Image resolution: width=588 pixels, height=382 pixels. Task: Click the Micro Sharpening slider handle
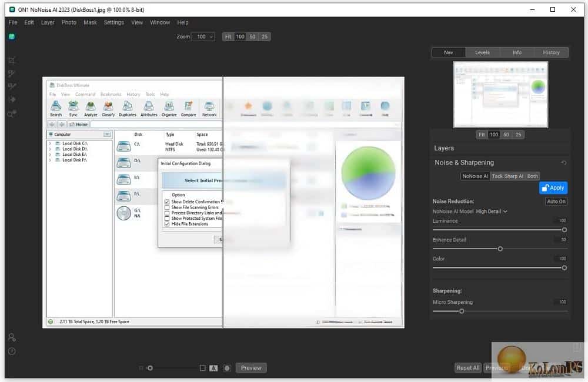pos(462,311)
